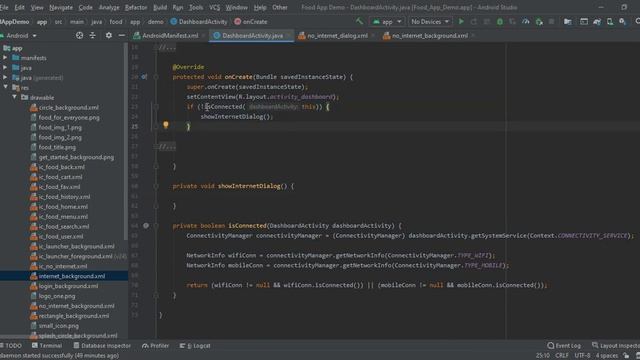640x360 pixels.
Task: Expand the manifests folder
Action: pyautogui.click(x=5, y=58)
